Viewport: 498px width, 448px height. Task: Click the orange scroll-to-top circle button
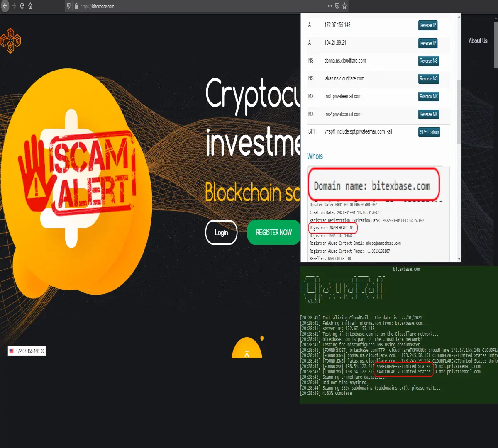point(247,348)
